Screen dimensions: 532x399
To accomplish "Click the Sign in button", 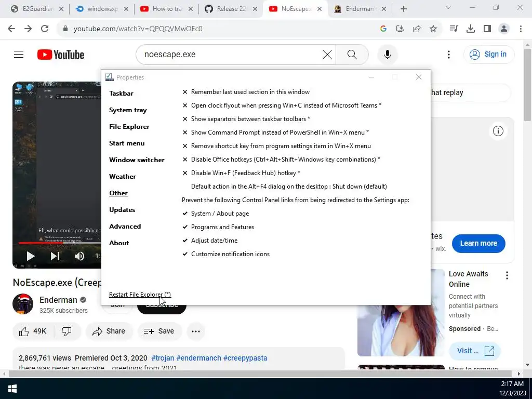I will (x=489, y=54).
